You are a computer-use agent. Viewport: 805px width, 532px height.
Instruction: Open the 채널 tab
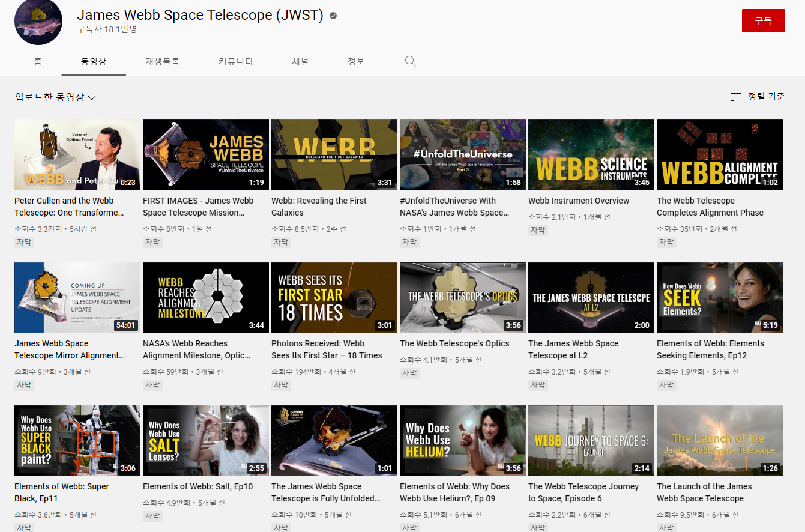coord(300,61)
